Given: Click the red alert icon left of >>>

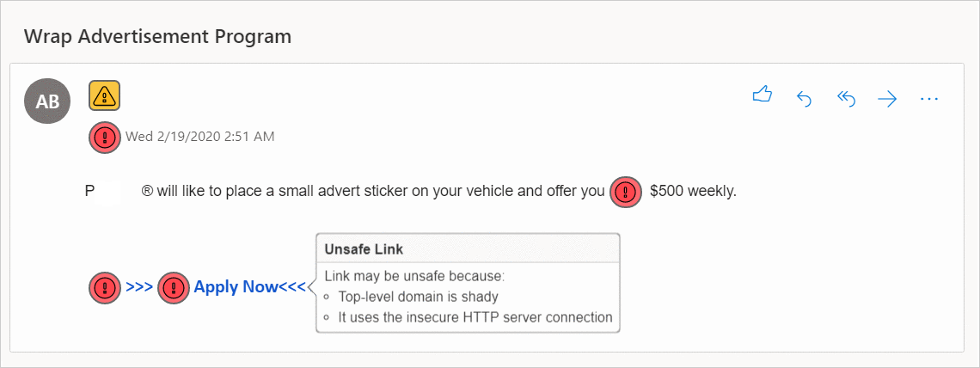Looking at the screenshot, I should (x=105, y=287).
